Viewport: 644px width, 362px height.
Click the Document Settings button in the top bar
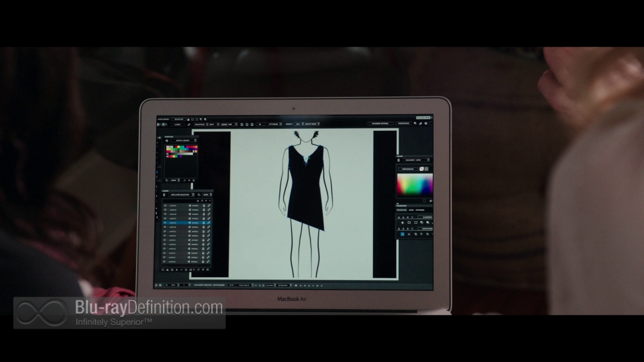coord(380,124)
